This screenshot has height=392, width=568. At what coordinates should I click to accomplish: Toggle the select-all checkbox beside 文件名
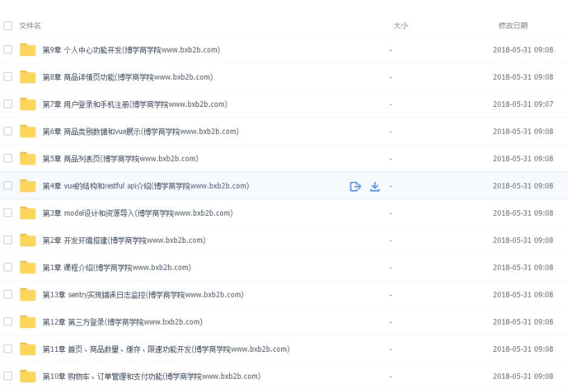8,26
